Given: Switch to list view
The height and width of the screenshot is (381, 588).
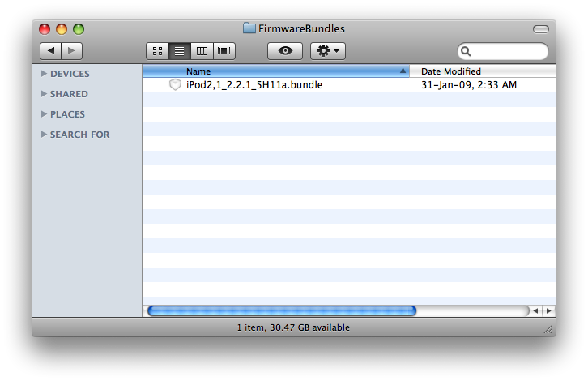Looking at the screenshot, I should coord(180,51).
